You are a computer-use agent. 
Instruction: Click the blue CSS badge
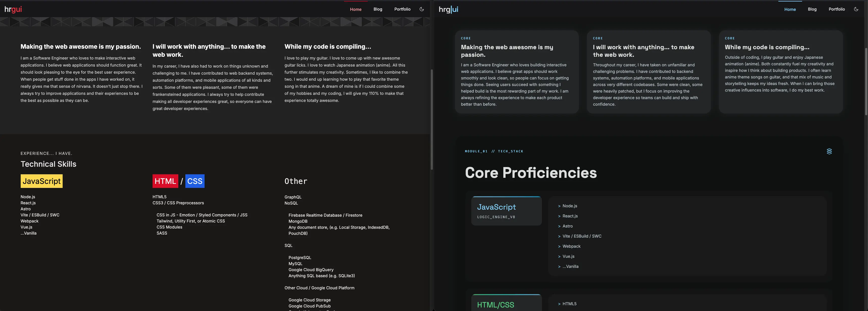[x=195, y=181]
